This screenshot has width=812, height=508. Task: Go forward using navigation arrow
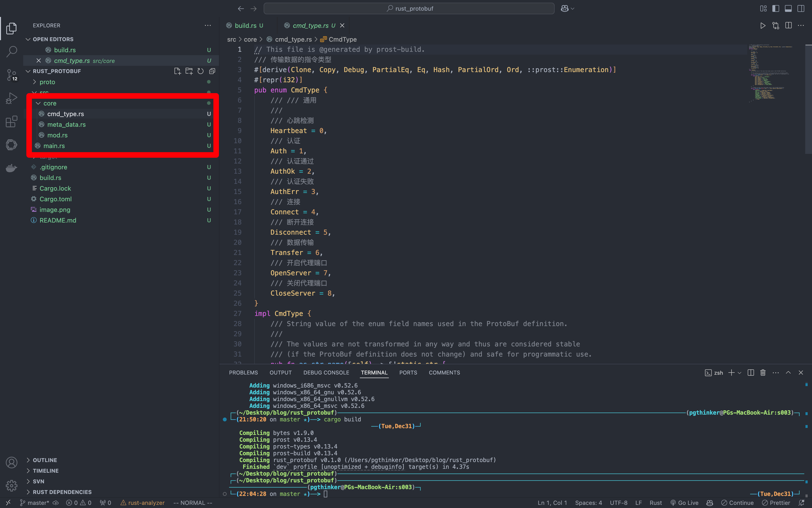tap(253, 8)
